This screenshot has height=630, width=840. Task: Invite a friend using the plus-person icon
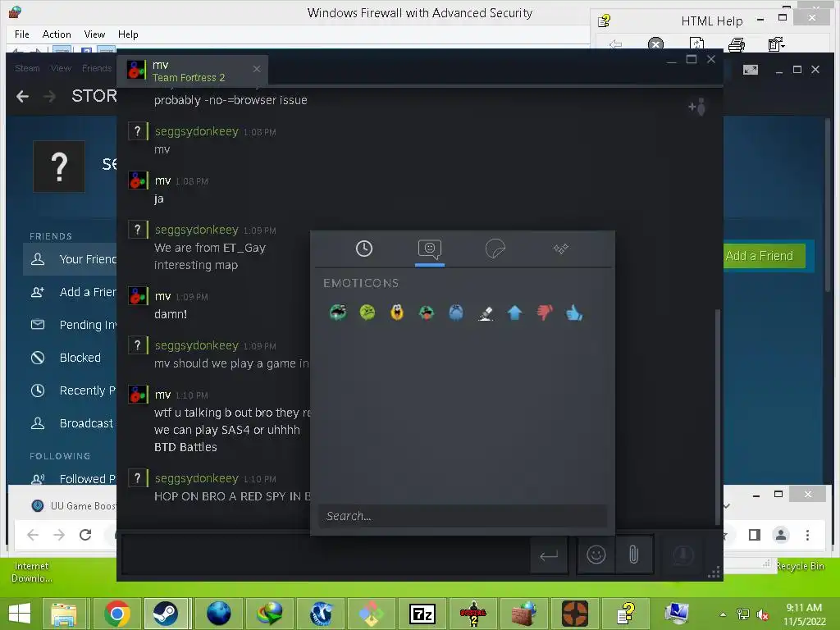pos(697,107)
